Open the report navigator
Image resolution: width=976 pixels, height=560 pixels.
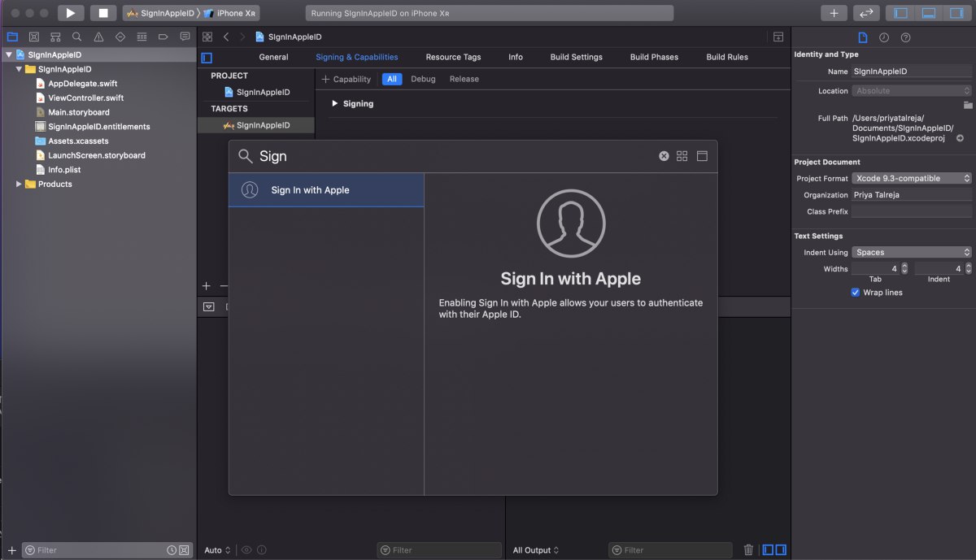[185, 37]
